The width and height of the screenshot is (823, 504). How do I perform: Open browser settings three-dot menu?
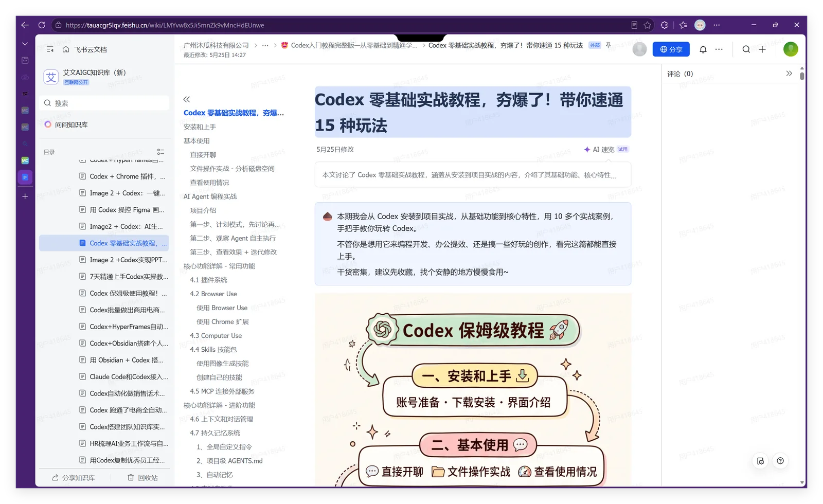coord(717,25)
